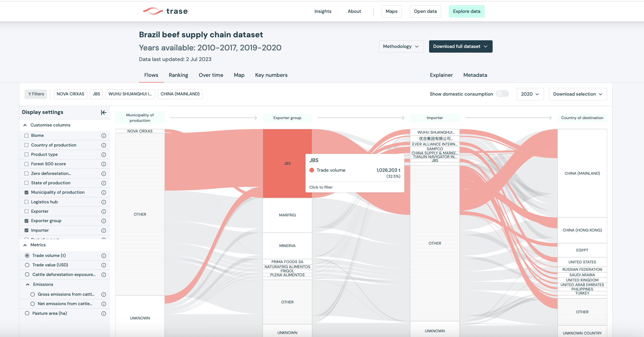Click the JBS node in Exporter group
644x337 pixels.
click(287, 163)
